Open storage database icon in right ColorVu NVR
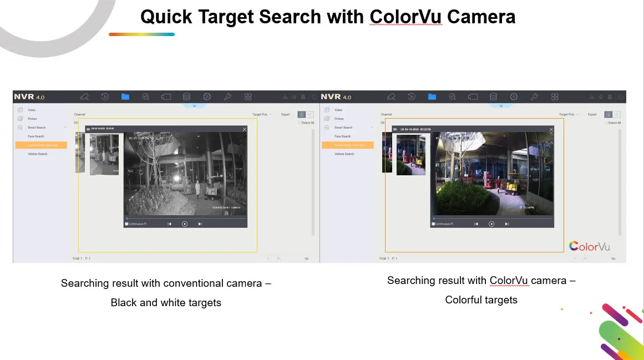This screenshot has height=360, width=644. [x=493, y=97]
